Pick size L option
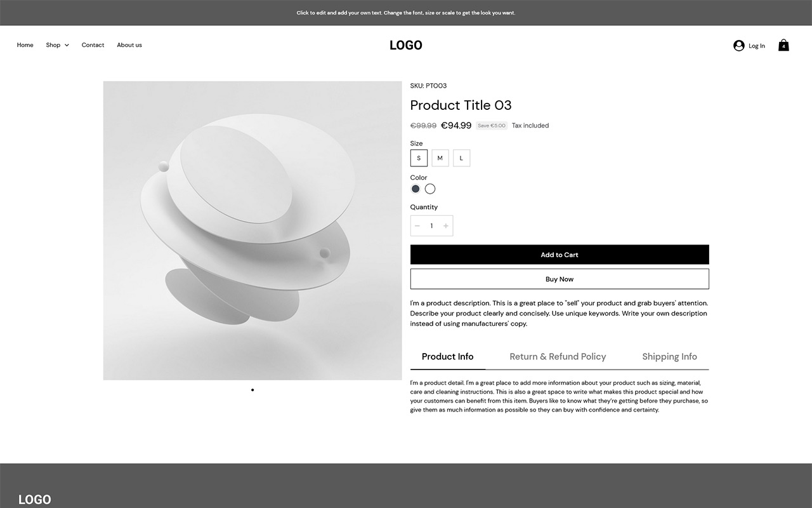Screen dimensions: 812x508 pyautogui.click(x=462, y=158)
